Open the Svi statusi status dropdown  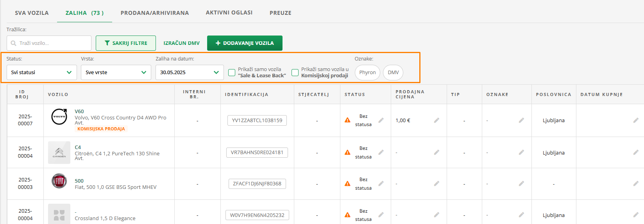pos(42,73)
